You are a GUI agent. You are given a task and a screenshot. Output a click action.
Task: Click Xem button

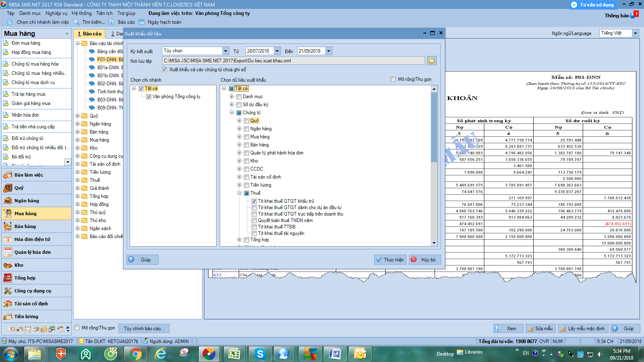509,329
